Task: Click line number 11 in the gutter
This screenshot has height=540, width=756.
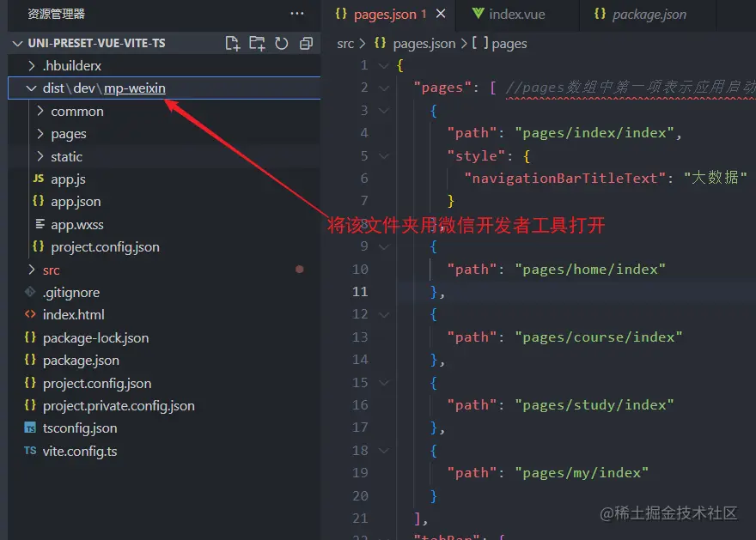Action: [x=360, y=292]
